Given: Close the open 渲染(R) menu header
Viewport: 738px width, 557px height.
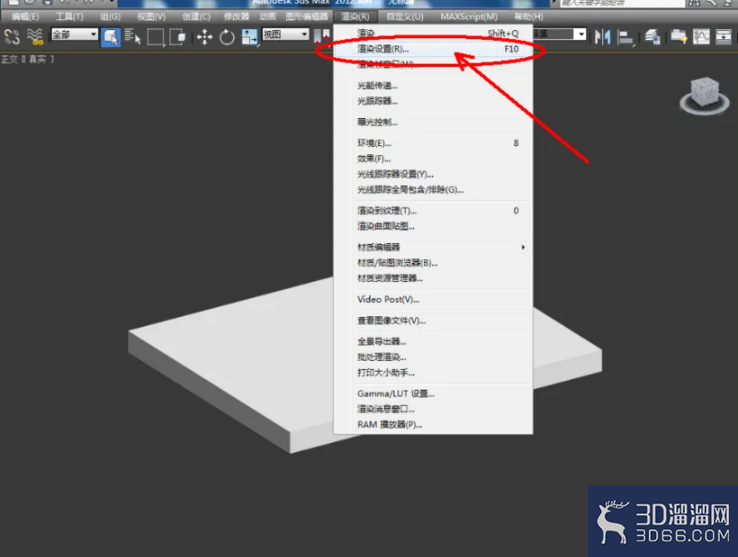Looking at the screenshot, I should point(355,16).
